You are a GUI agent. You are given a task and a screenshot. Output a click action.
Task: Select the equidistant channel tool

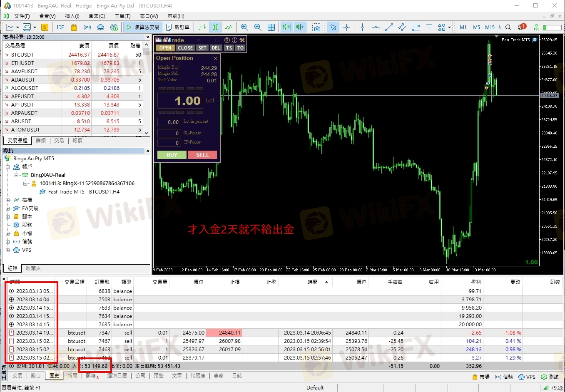tap(402, 27)
